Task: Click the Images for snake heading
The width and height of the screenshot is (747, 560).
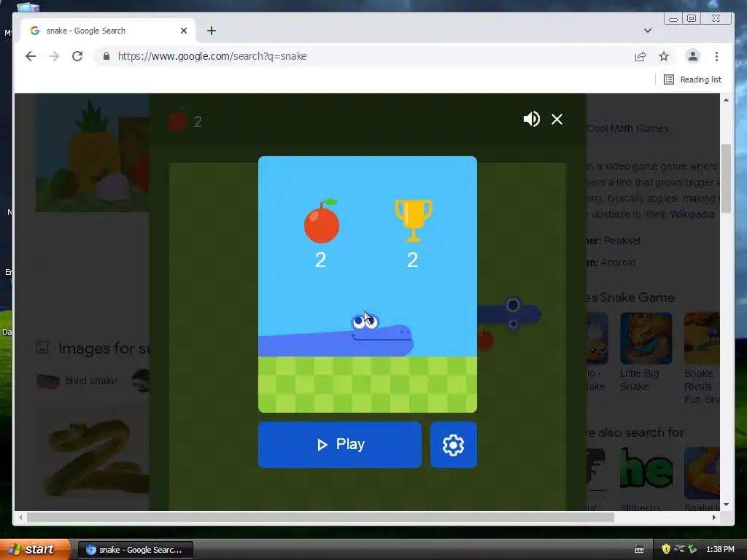Action: click(x=104, y=348)
